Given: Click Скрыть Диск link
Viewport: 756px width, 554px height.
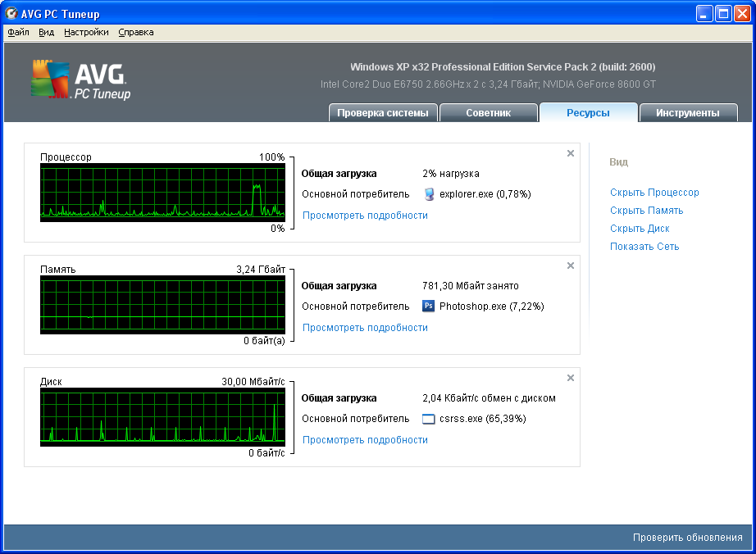Looking at the screenshot, I should point(640,229).
